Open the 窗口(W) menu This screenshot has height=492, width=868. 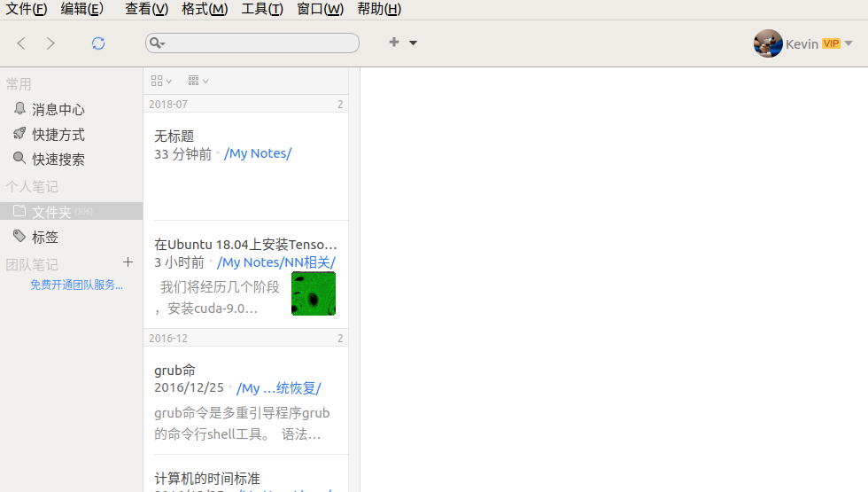(x=320, y=9)
